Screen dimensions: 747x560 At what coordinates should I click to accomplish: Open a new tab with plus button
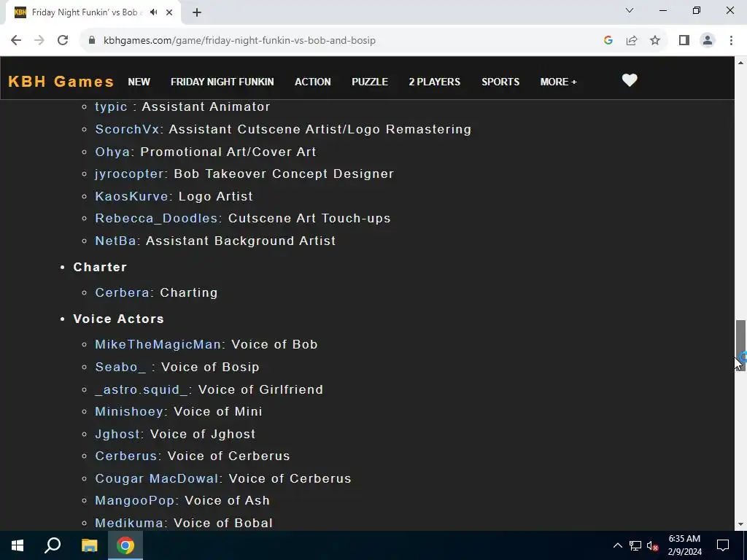pos(197,12)
